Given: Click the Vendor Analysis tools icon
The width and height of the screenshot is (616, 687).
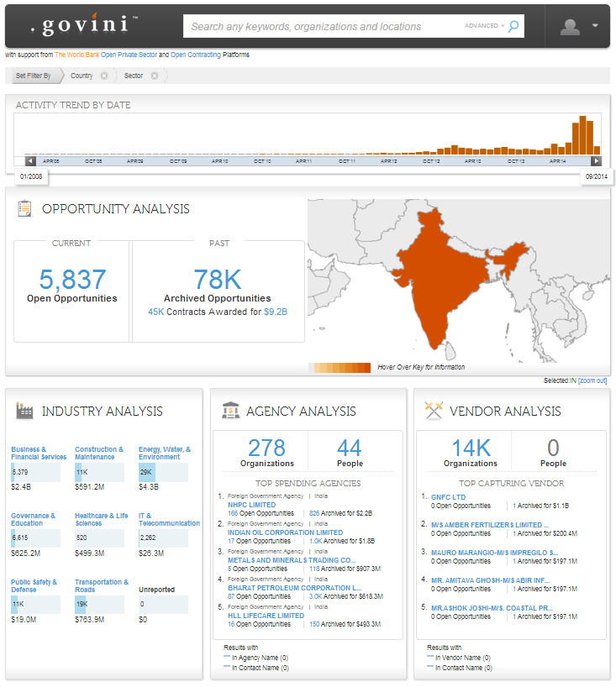Looking at the screenshot, I should coord(434,411).
